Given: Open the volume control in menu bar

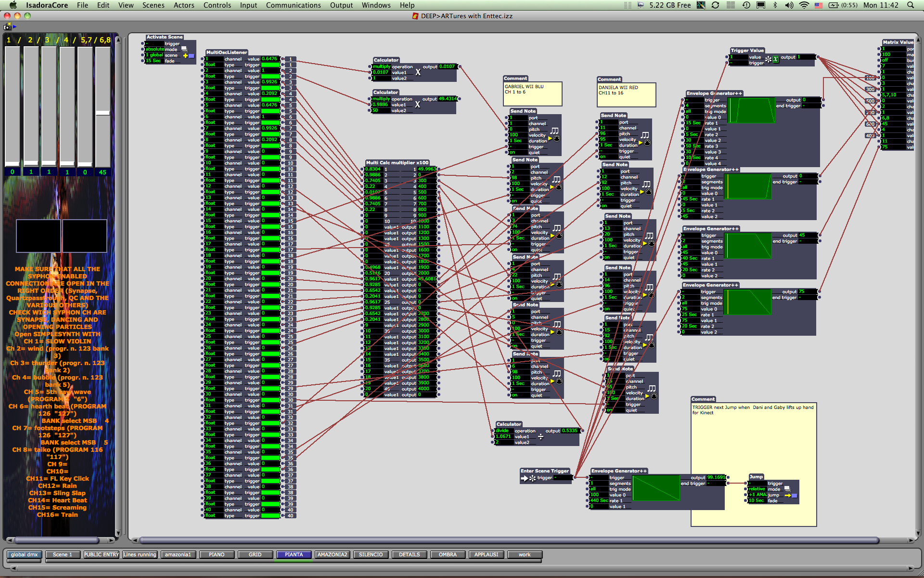Looking at the screenshot, I should (x=789, y=5).
